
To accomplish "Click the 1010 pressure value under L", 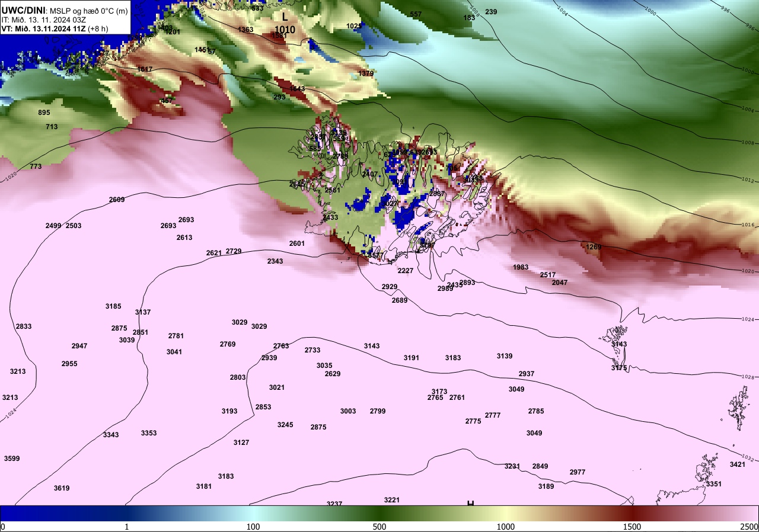I will click(x=285, y=29).
